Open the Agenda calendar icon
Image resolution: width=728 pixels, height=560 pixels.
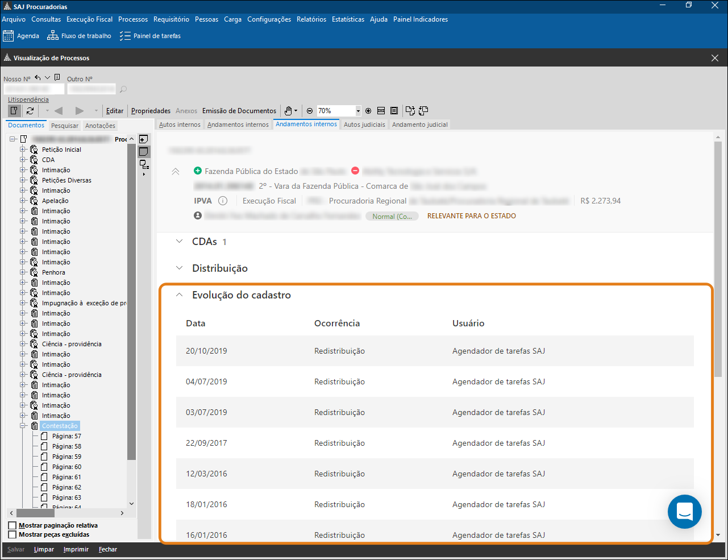8,36
